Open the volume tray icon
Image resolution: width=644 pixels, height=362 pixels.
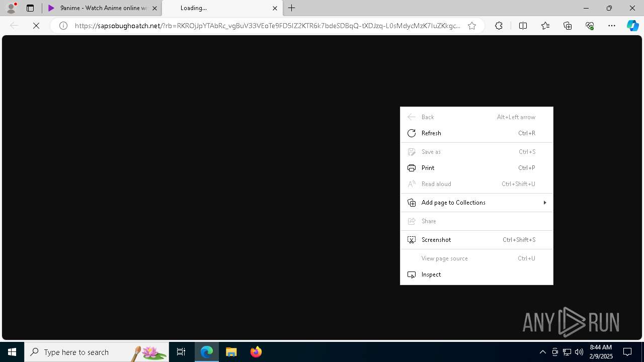(x=579, y=352)
